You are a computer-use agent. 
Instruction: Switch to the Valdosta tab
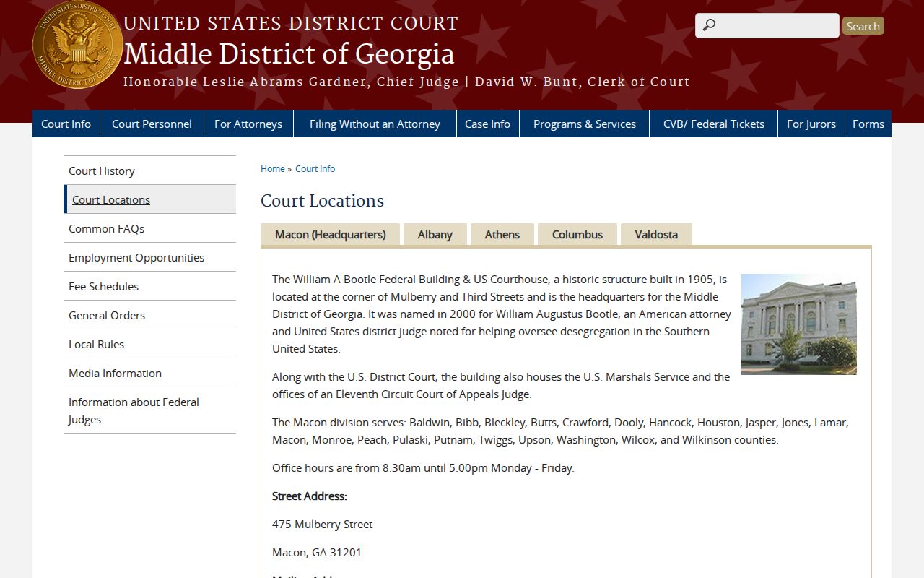pos(656,234)
